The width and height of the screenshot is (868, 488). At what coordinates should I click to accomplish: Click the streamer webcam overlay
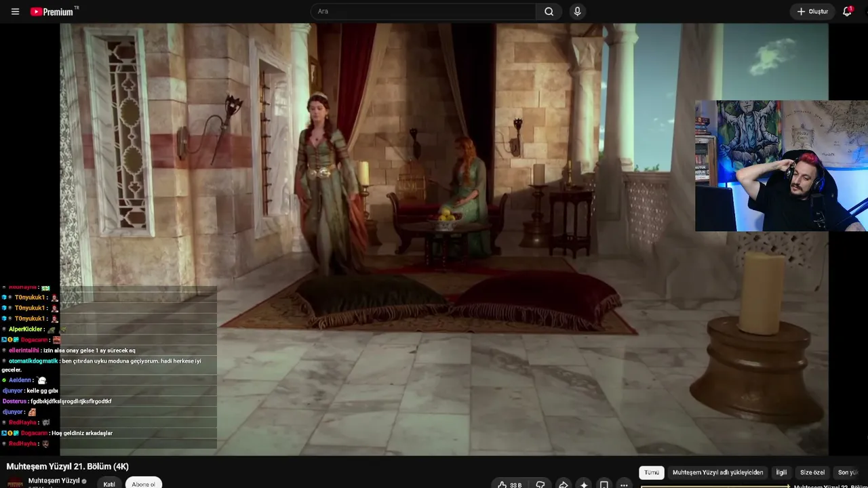pyautogui.click(x=781, y=166)
